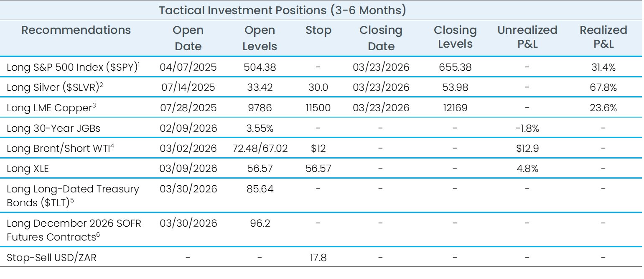Click the 17.8 stop value for USD/ZAR
Image resolution: width=644 pixels, height=279 pixels.
click(318, 257)
